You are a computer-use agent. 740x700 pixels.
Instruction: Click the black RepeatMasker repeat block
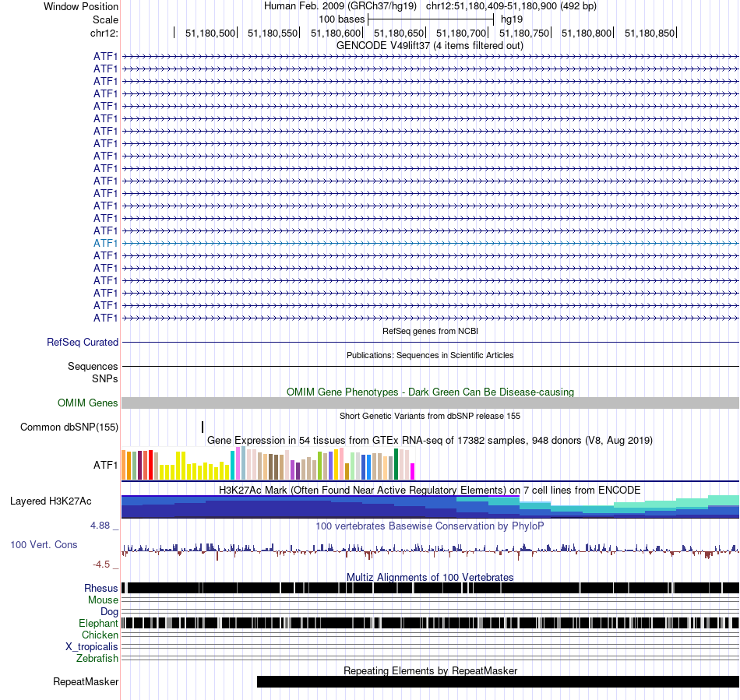[498, 681]
